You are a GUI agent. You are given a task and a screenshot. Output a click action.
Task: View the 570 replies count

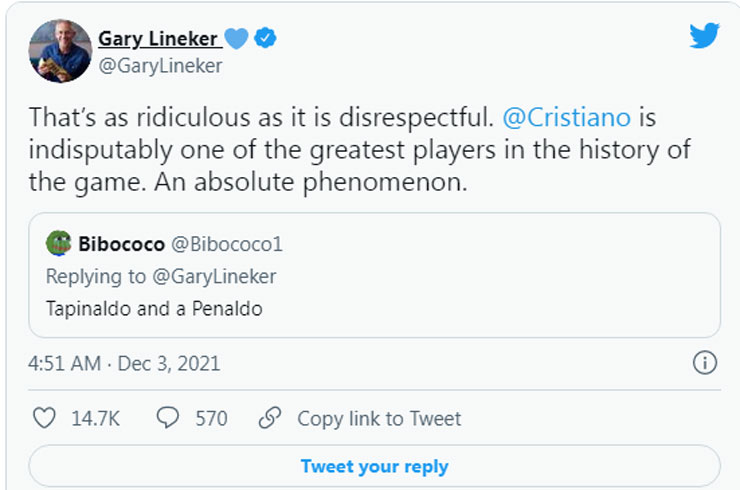(211, 418)
